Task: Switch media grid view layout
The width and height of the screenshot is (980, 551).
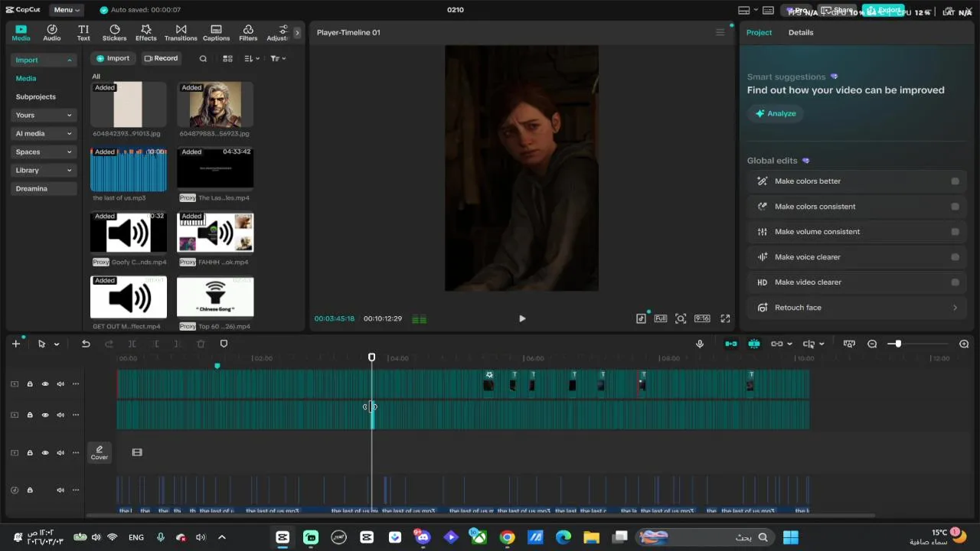Action: click(227, 58)
